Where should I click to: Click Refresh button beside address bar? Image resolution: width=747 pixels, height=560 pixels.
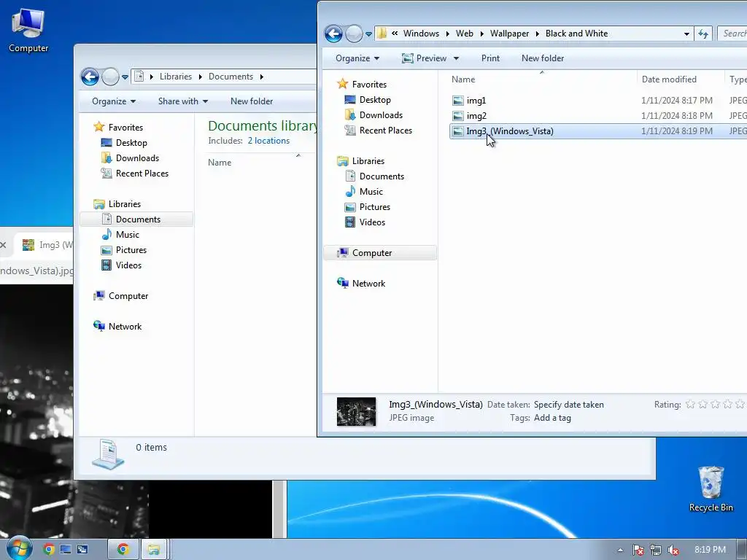click(x=703, y=34)
